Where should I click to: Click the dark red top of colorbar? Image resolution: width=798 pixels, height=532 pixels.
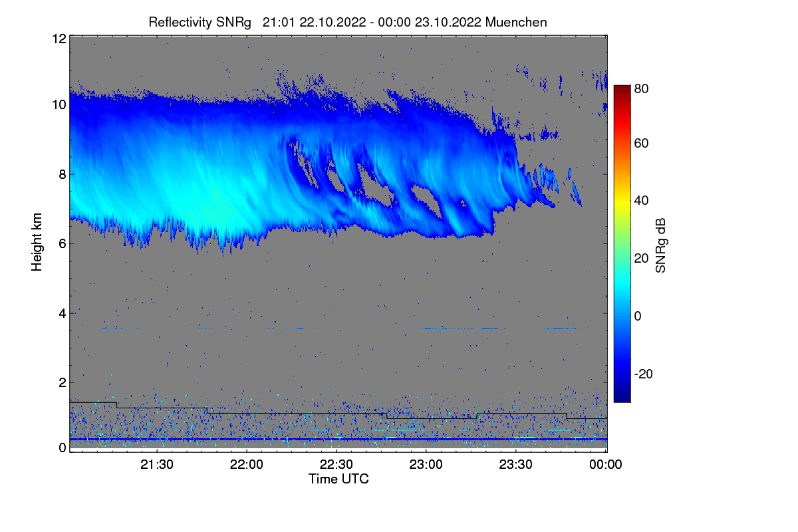tap(622, 91)
